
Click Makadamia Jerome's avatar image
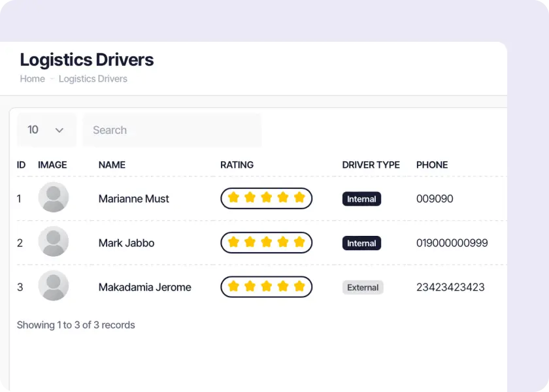tap(53, 286)
